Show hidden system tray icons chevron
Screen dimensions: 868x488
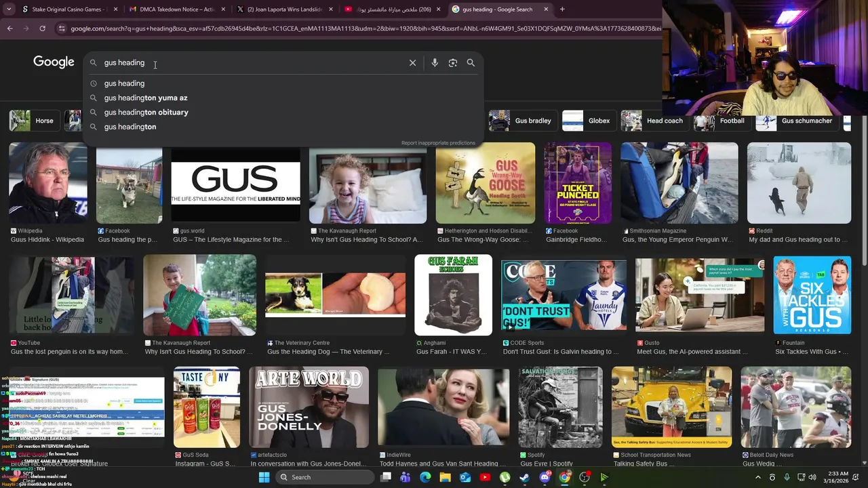[757, 477]
